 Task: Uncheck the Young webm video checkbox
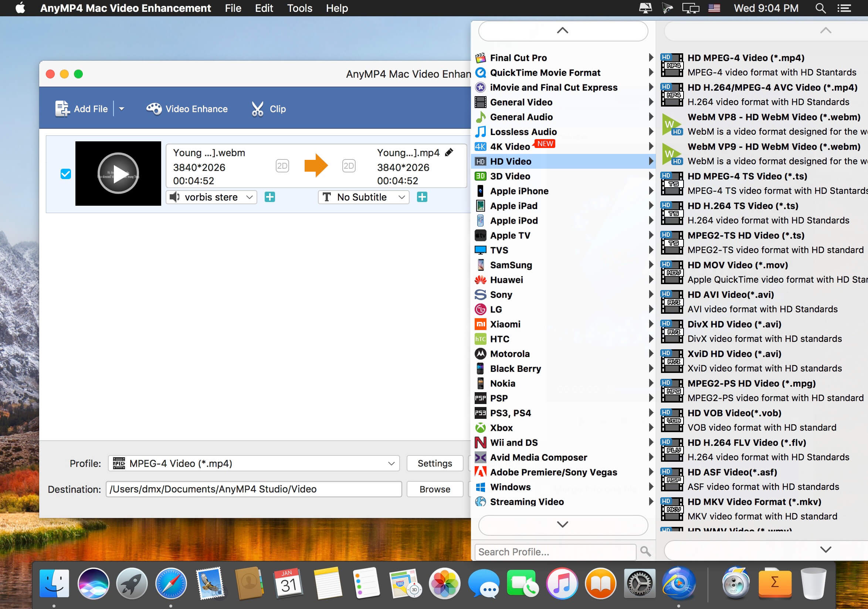click(66, 174)
